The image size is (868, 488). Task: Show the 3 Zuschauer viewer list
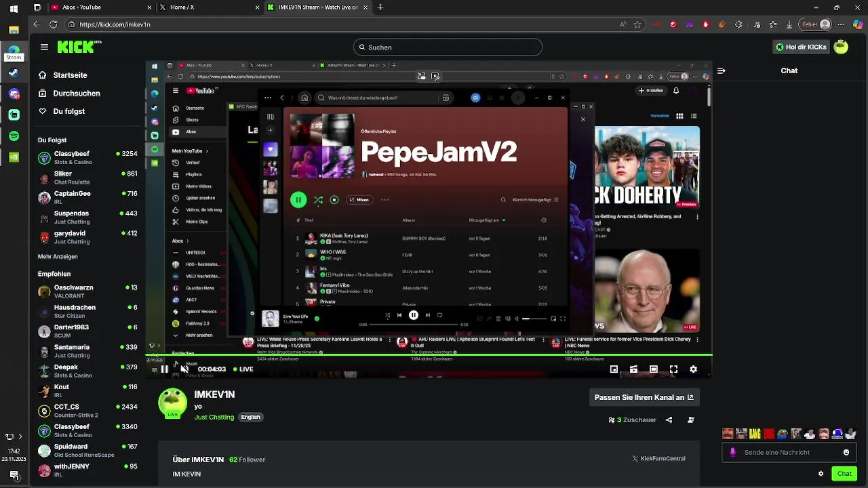pos(633,420)
